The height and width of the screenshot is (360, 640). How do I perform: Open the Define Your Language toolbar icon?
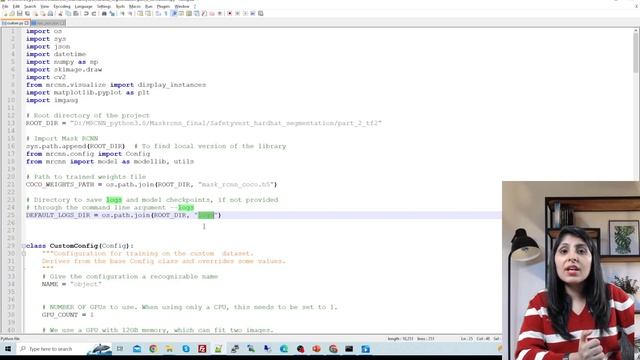coord(181,13)
